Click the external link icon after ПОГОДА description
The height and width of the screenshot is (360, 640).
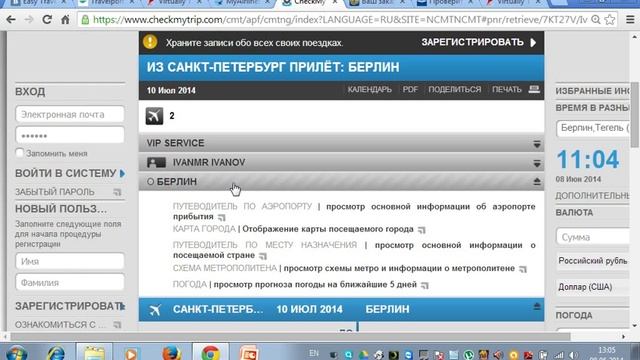(424, 285)
